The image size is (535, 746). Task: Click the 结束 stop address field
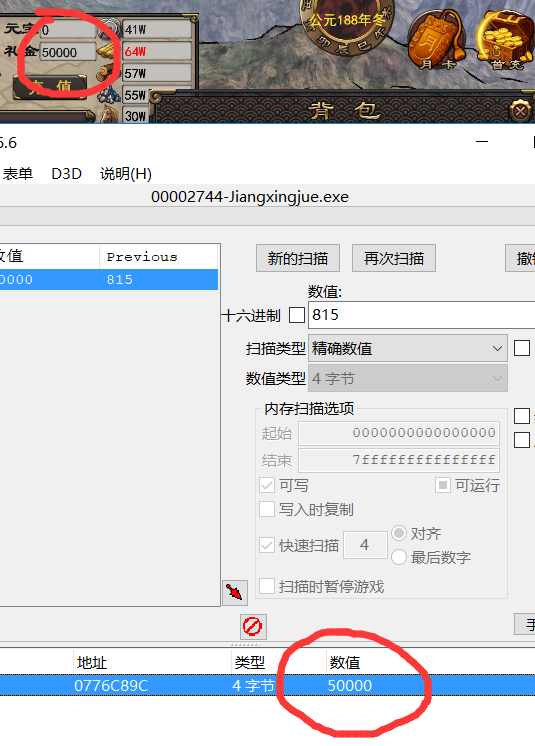[399, 460]
